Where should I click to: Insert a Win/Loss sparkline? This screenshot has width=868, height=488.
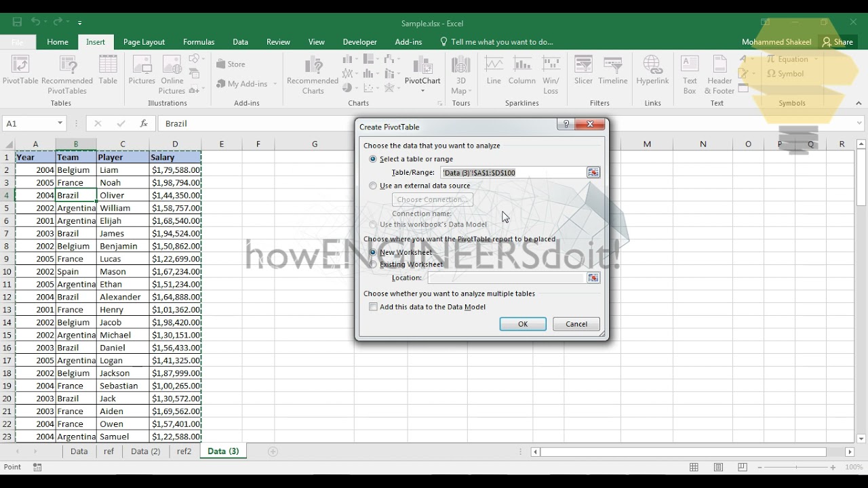[551, 75]
